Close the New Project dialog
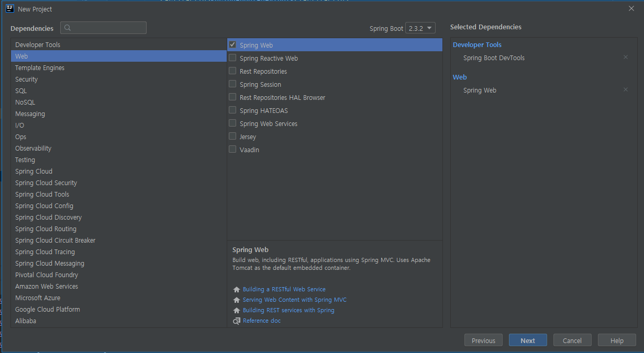This screenshot has width=644, height=353. pyautogui.click(x=631, y=8)
